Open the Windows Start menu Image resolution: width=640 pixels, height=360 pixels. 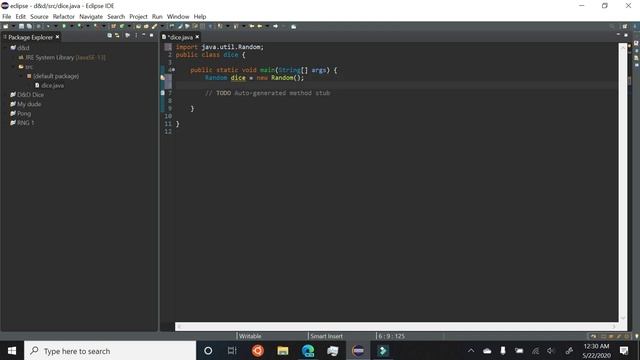pos(12,351)
